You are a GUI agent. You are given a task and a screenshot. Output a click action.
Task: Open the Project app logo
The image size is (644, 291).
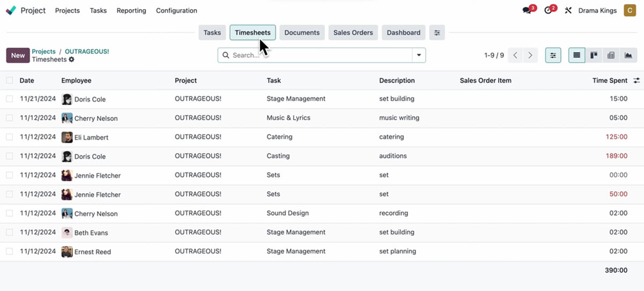coord(11,10)
